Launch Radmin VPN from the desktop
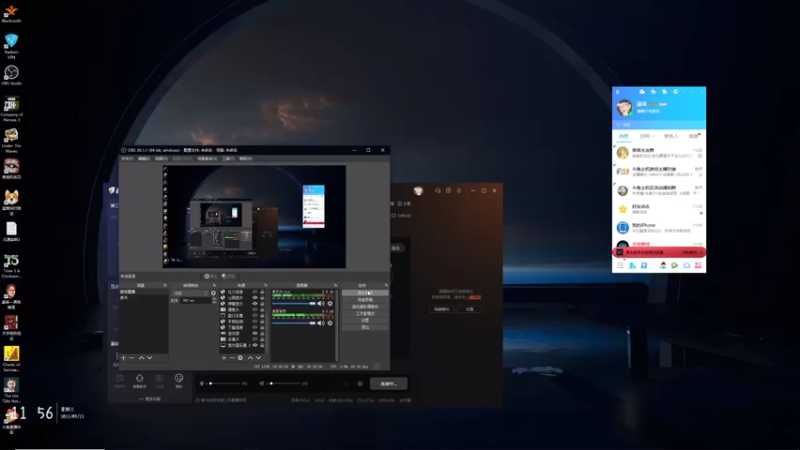Image resolution: width=800 pixels, height=450 pixels. tap(11, 46)
